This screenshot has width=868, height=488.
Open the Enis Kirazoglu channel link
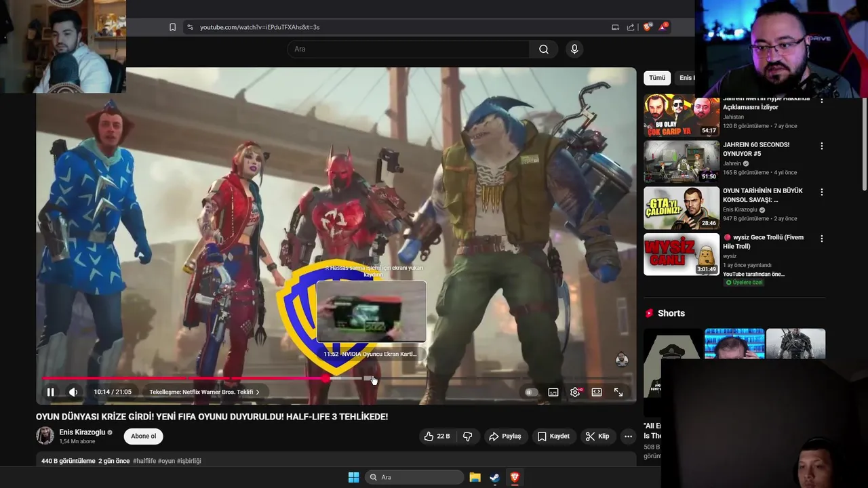pos(82,432)
